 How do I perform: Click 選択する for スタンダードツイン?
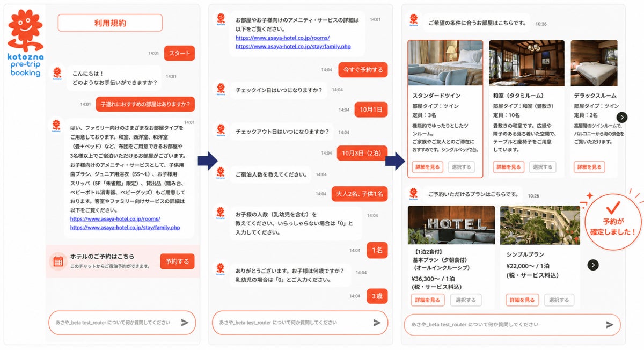tap(461, 167)
